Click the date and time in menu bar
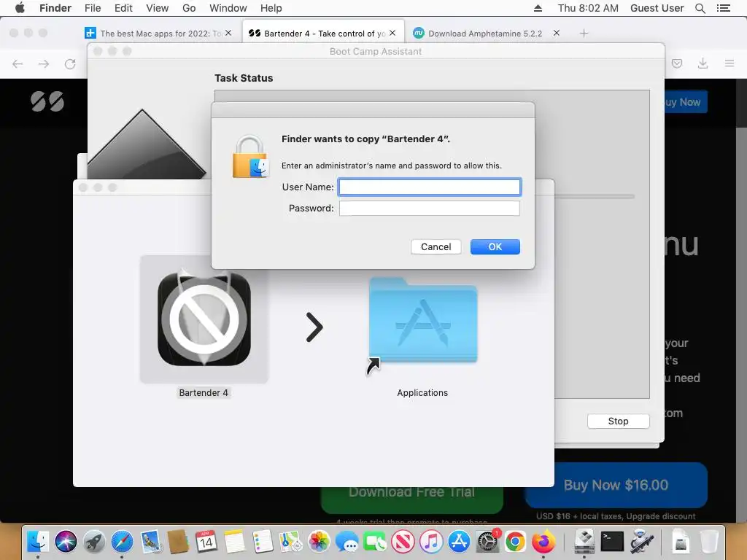Screen dimensions: 747x560 [588, 8]
